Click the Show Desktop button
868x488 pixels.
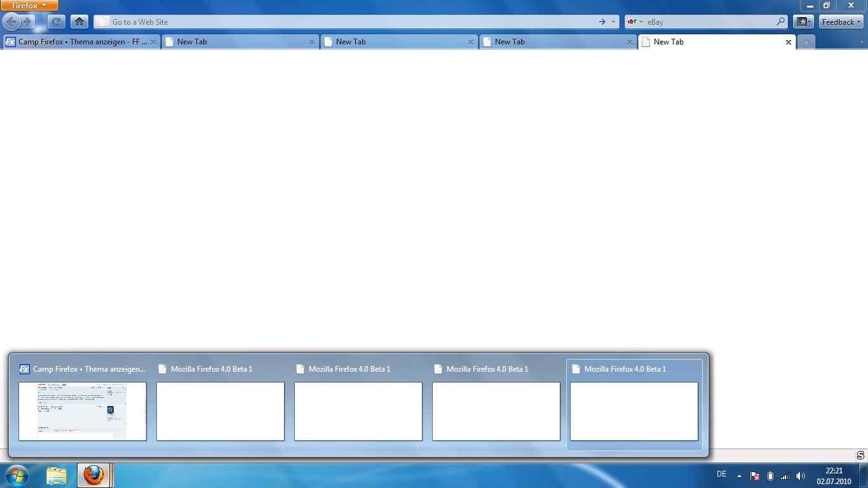coord(864,475)
